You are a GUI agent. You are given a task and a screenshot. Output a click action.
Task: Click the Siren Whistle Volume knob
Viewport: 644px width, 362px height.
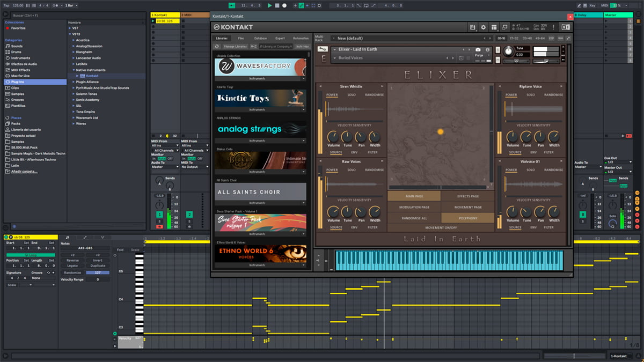[334, 137]
